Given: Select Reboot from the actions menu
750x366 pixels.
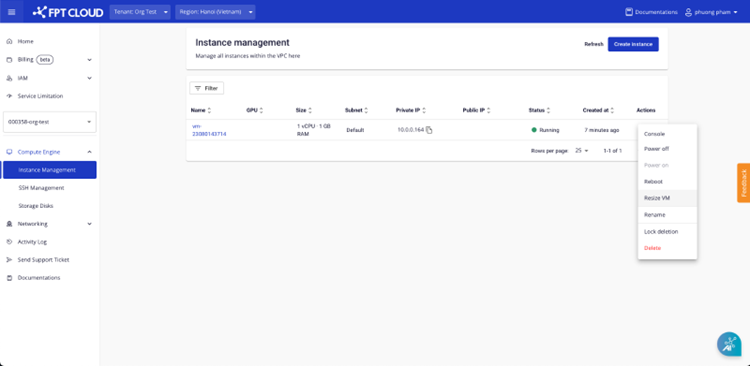Looking at the screenshot, I should (667, 182).
